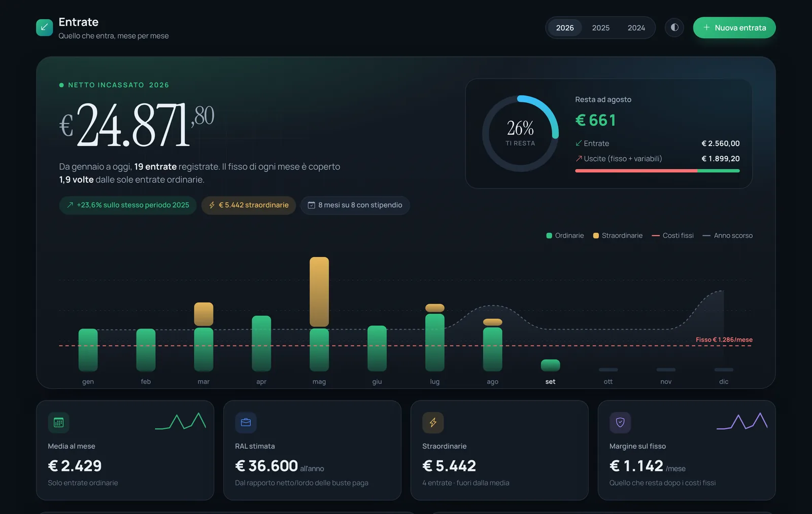Viewport: 812px width, 514px height.
Task: Click the red-green Uscite progress bar
Action: click(x=657, y=171)
